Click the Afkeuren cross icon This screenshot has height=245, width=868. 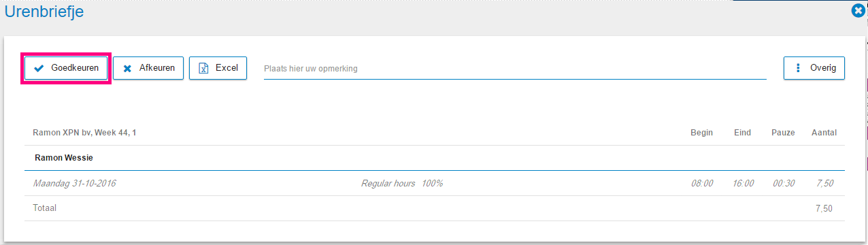(127, 69)
